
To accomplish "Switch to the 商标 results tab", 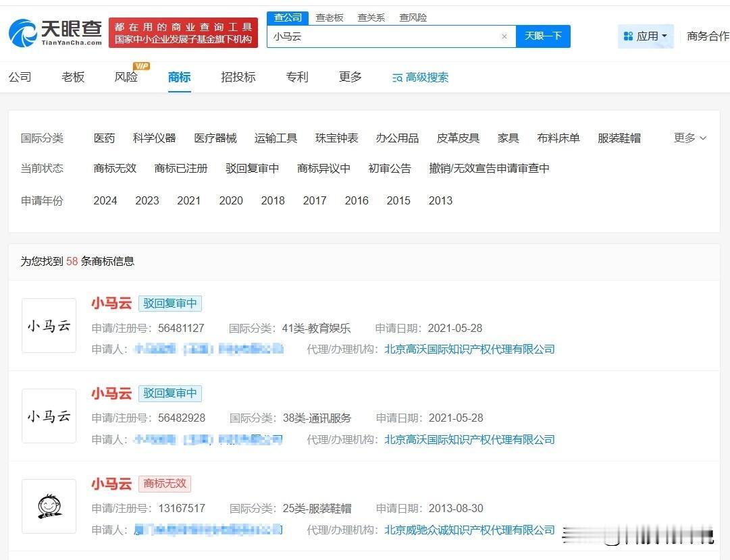I will pyautogui.click(x=179, y=77).
